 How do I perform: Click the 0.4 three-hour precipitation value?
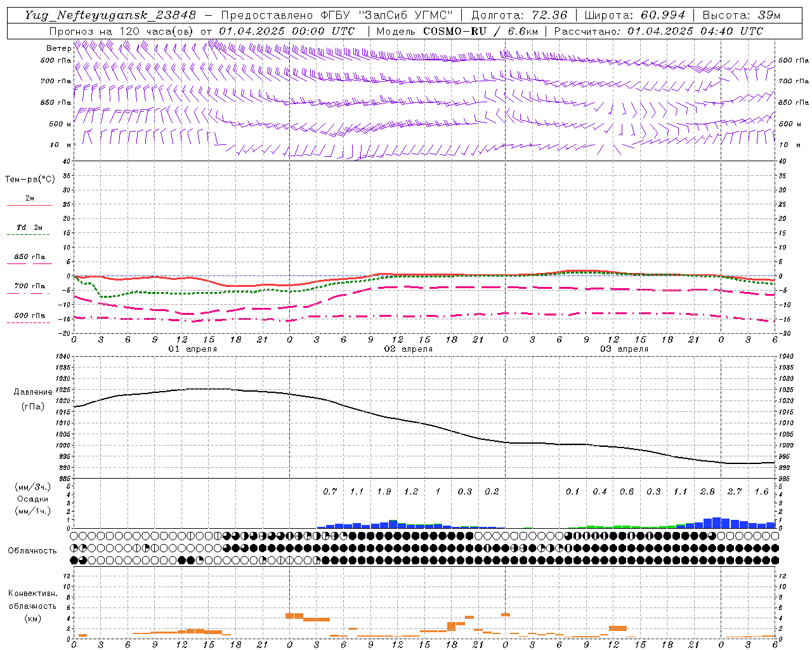[599, 492]
